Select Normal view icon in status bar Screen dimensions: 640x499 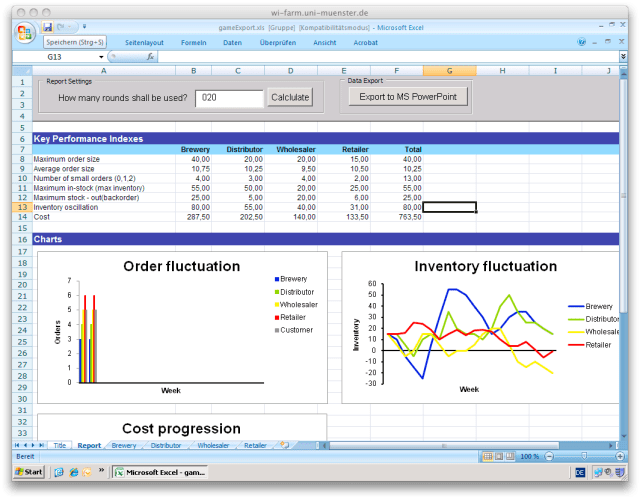coord(488,456)
